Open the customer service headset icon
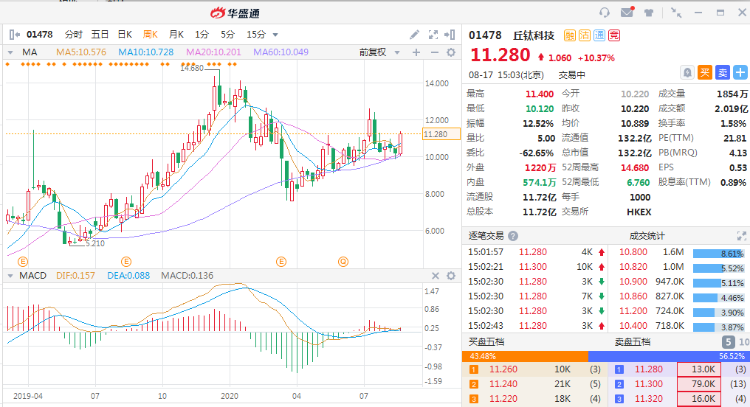Screen dimensions: 750x407 click(605, 12)
